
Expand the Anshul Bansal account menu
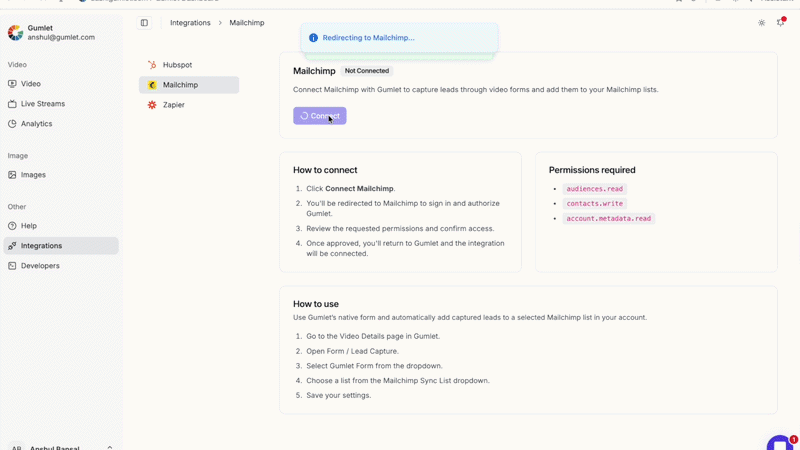click(x=61, y=447)
